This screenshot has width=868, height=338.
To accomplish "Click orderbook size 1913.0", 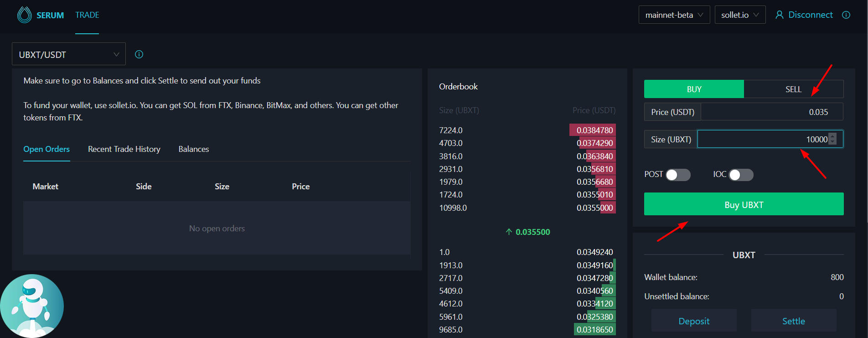I will (x=451, y=265).
